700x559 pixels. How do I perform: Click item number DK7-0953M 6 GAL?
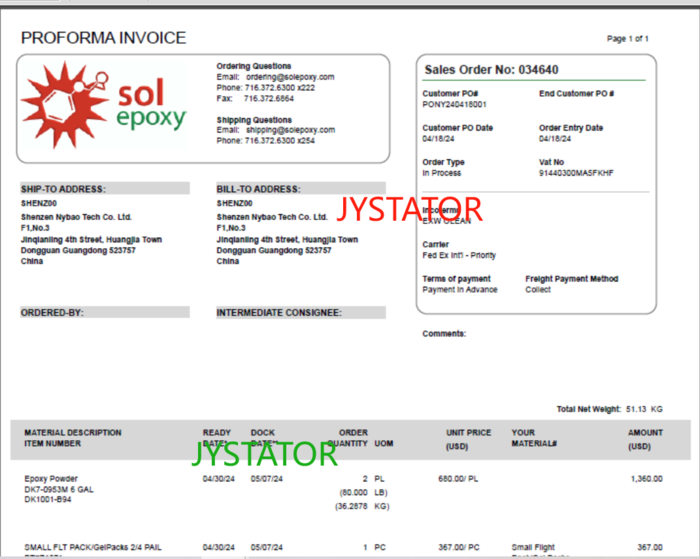click(x=59, y=489)
